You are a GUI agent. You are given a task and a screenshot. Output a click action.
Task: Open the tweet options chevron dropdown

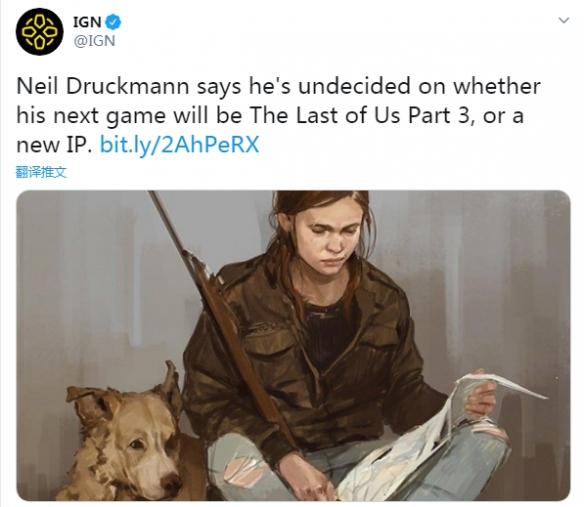(564, 20)
